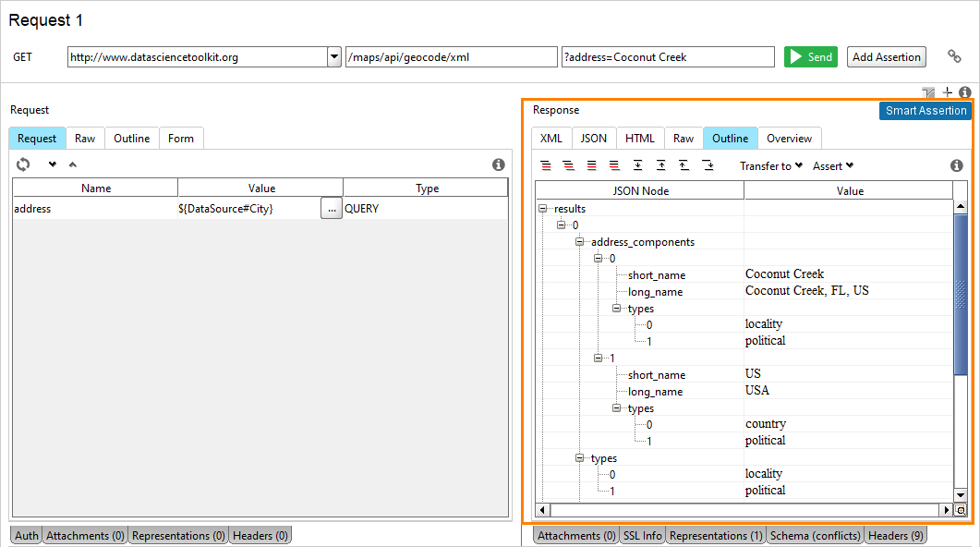Click the add (+) icon at top right

coord(947,92)
